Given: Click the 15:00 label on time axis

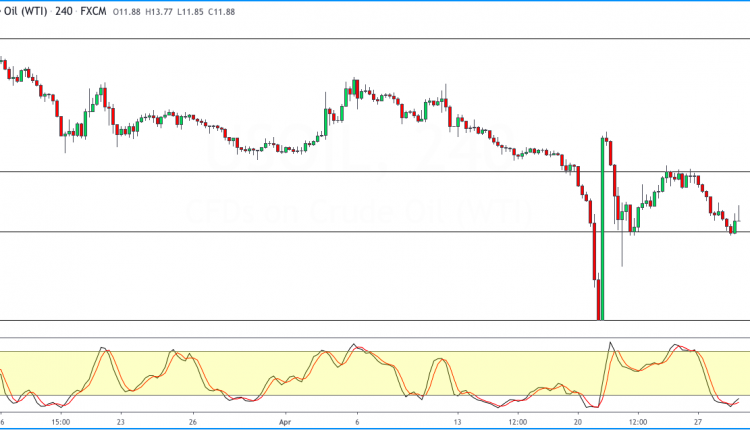Looking at the screenshot, I should (x=60, y=422).
